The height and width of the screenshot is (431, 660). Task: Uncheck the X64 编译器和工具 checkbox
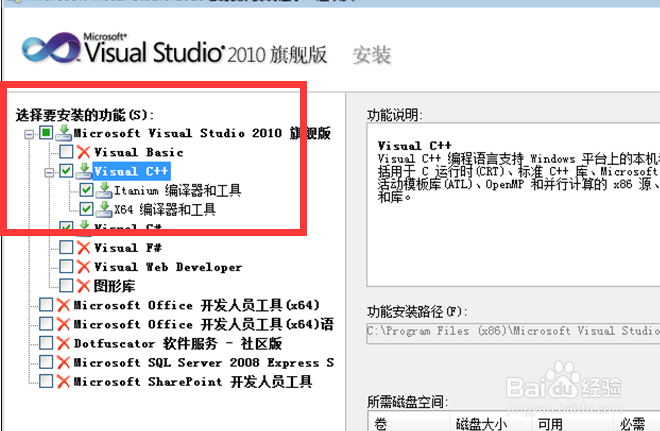pos(86,209)
